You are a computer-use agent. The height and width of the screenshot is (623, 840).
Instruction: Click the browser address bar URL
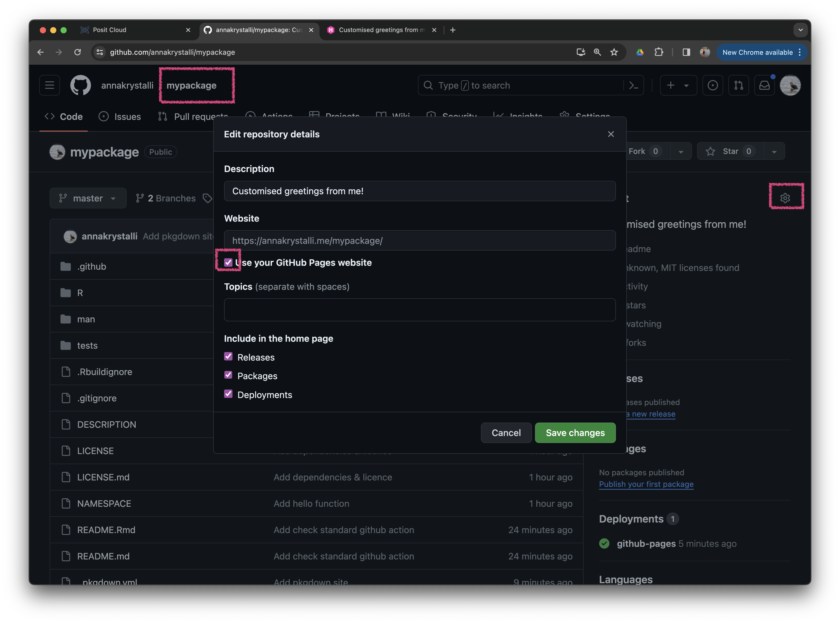pyautogui.click(x=172, y=52)
